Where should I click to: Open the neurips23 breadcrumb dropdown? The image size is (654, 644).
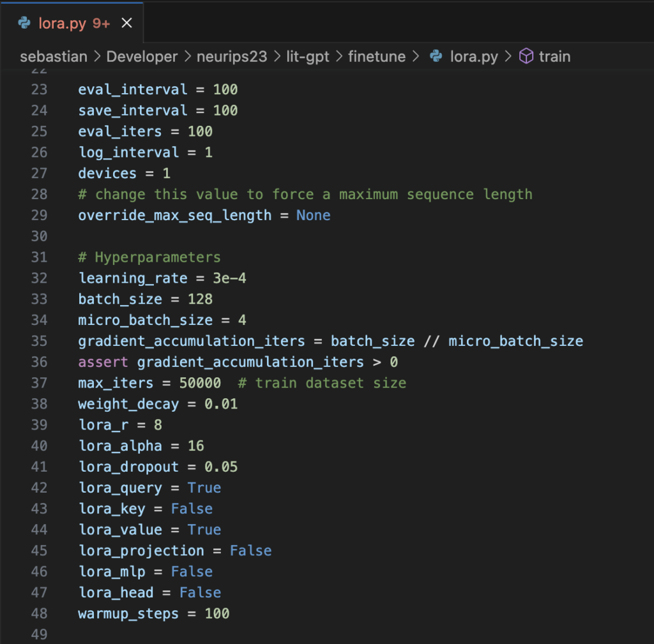(232, 56)
